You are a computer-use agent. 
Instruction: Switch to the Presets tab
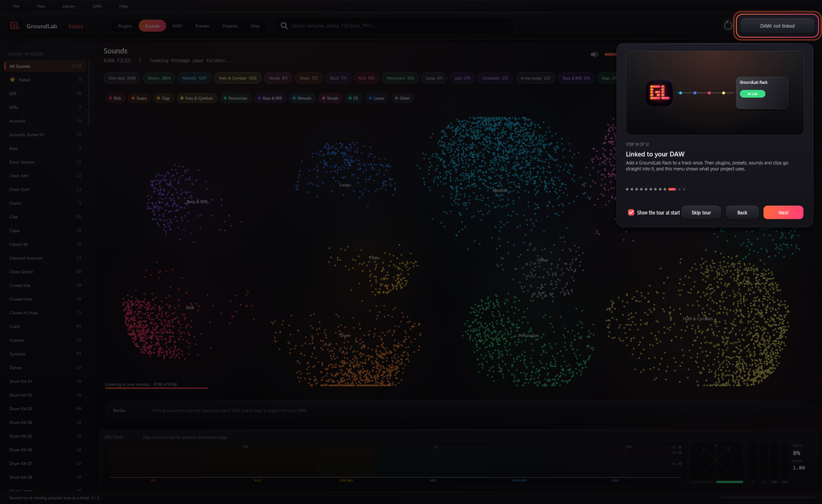pyautogui.click(x=202, y=26)
